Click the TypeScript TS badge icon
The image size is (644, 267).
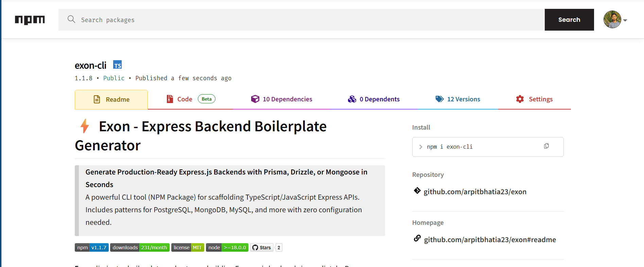pyautogui.click(x=118, y=65)
